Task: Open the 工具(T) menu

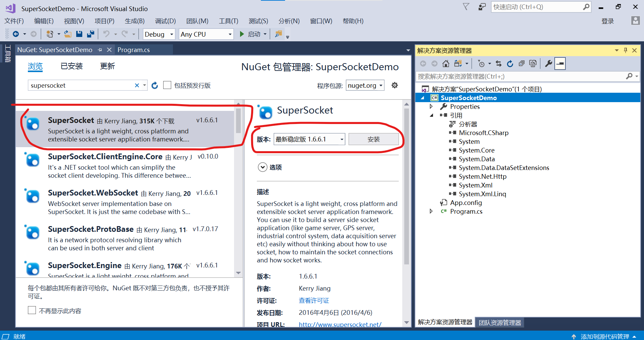Action: pyautogui.click(x=228, y=21)
